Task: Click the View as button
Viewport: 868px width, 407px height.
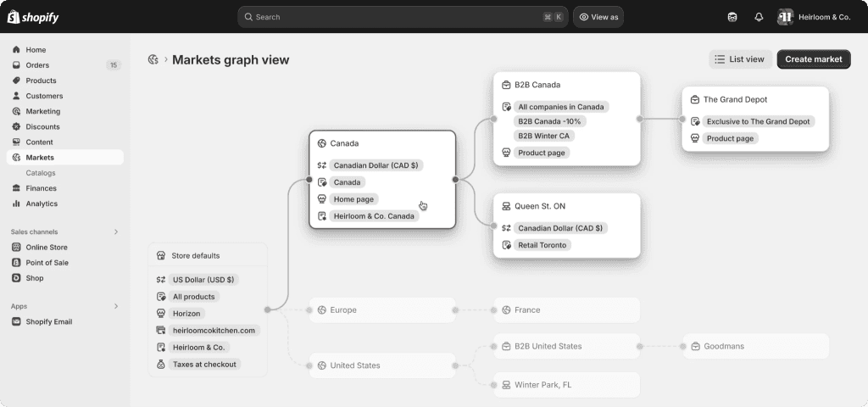Action: pyautogui.click(x=598, y=17)
